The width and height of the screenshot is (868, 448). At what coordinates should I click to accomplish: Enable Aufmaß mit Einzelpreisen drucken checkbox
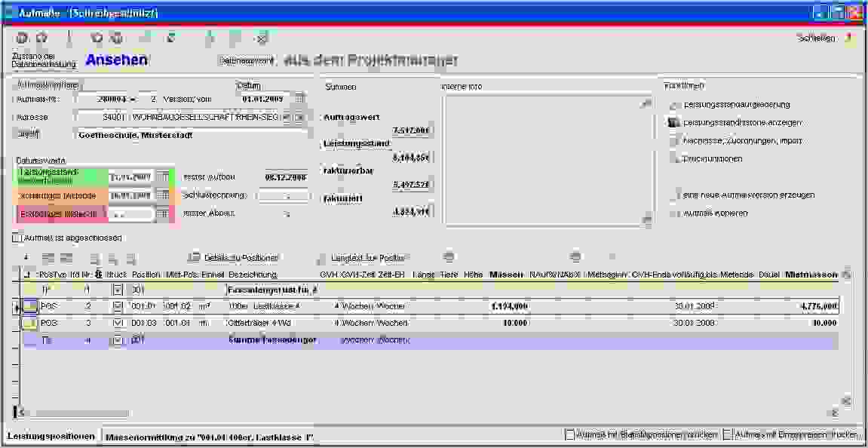[x=728, y=435]
